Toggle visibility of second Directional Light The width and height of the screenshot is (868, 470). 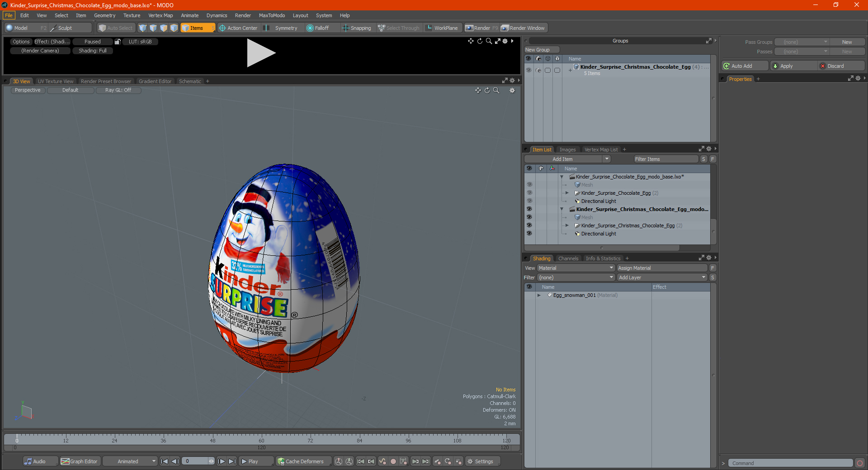pos(529,234)
